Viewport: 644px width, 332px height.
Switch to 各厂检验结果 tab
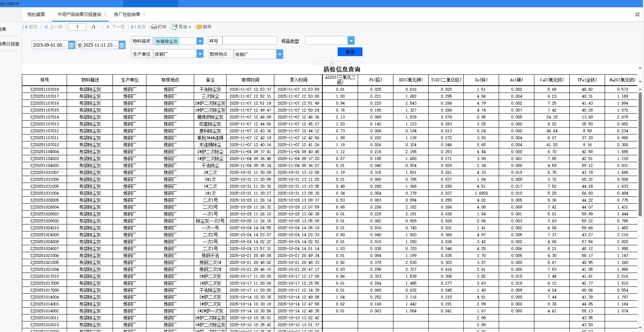point(127,15)
